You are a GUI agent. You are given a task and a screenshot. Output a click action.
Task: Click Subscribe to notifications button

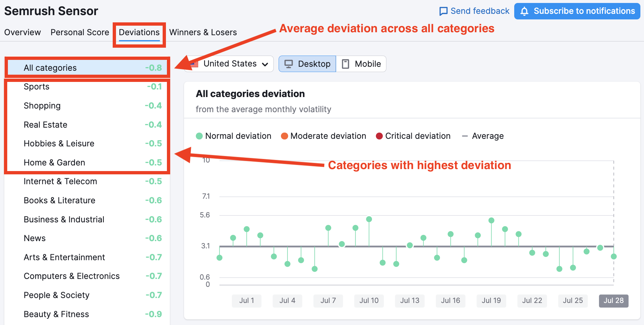[x=577, y=11]
